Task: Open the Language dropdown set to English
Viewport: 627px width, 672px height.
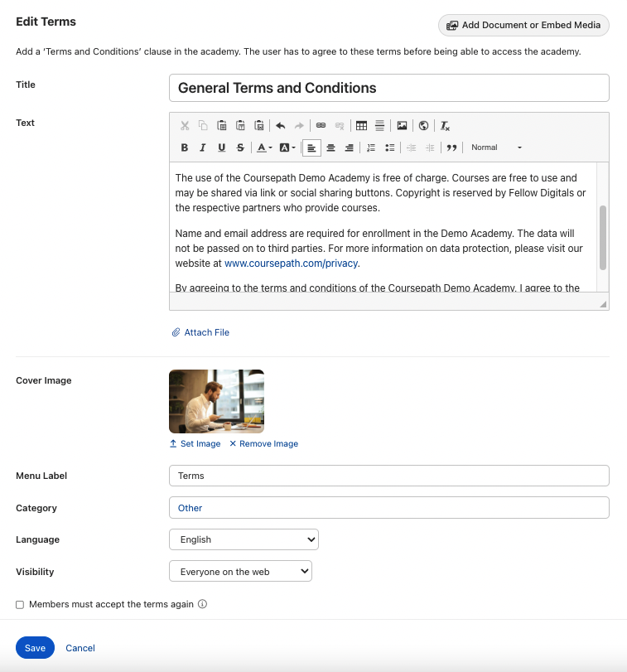Action: (244, 539)
